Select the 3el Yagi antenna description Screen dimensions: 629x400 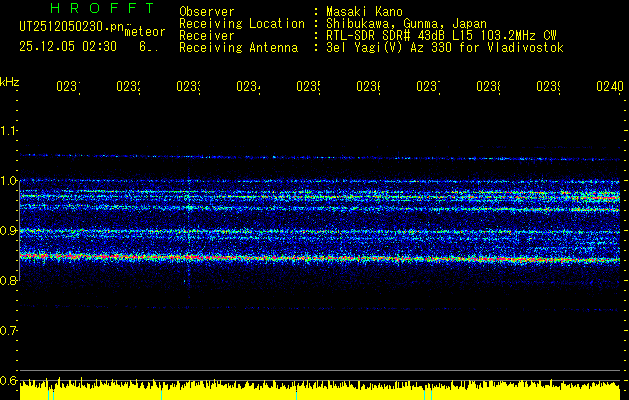pos(444,47)
